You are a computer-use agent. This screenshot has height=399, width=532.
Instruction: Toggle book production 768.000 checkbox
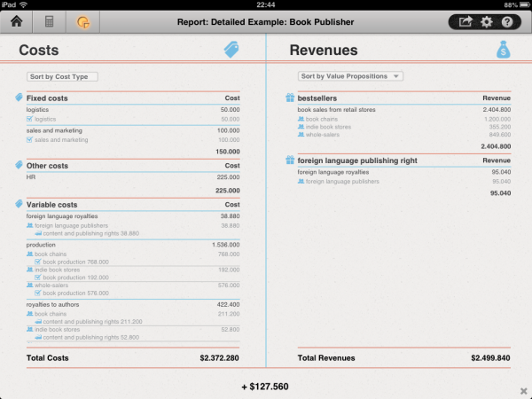point(37,262)
